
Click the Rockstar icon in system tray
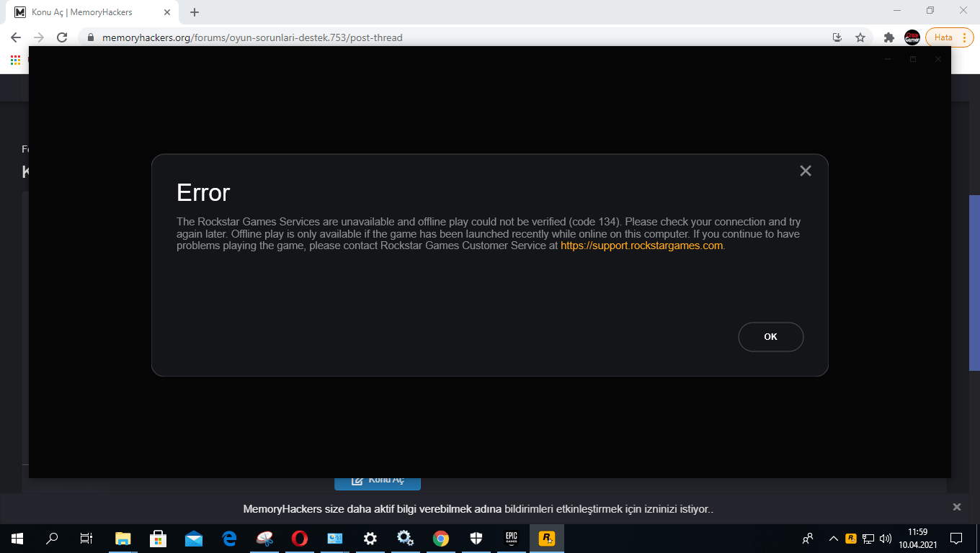click(851, 538)
